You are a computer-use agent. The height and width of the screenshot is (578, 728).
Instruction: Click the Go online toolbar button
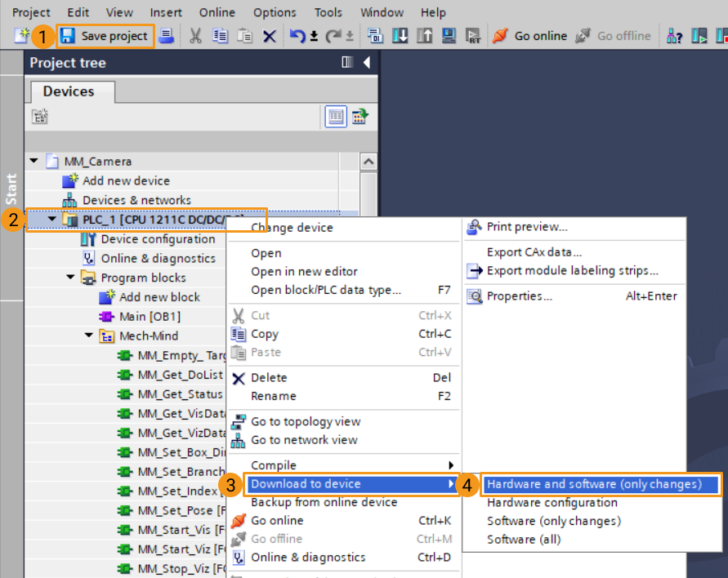(530, 36)
